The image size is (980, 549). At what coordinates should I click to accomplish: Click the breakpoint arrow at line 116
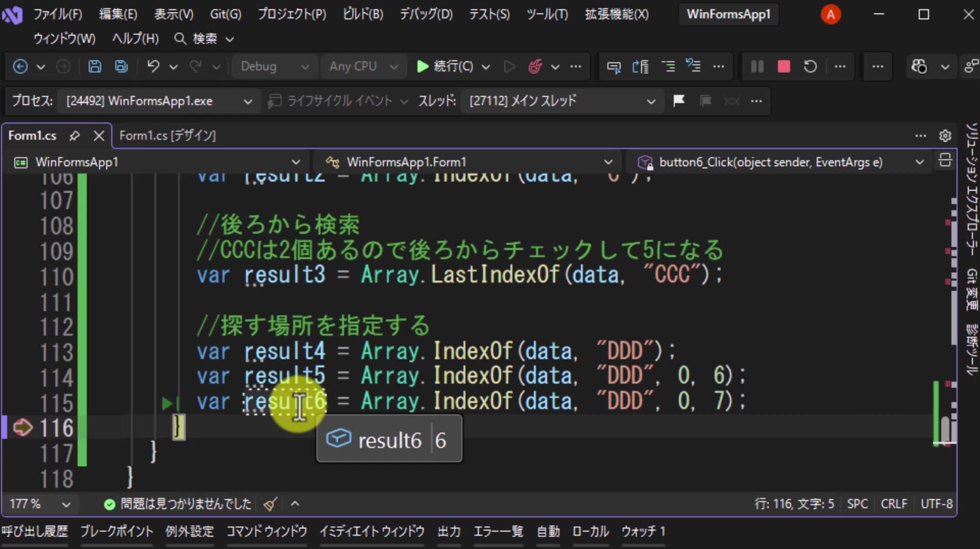[x=22, y=428]
